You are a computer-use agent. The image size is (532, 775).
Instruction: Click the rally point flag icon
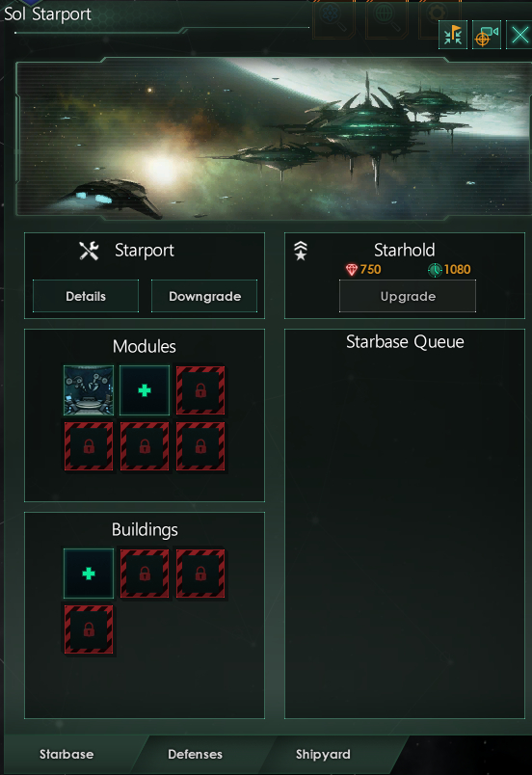[452, 35]
